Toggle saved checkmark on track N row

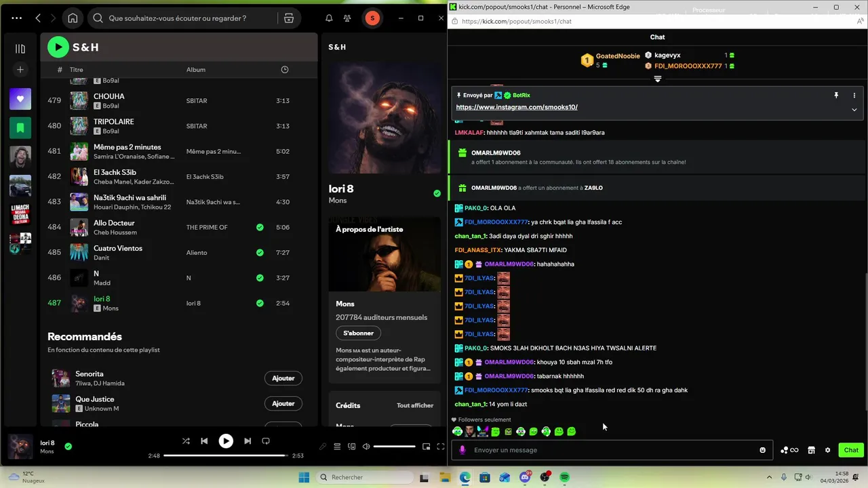(260, 278)
